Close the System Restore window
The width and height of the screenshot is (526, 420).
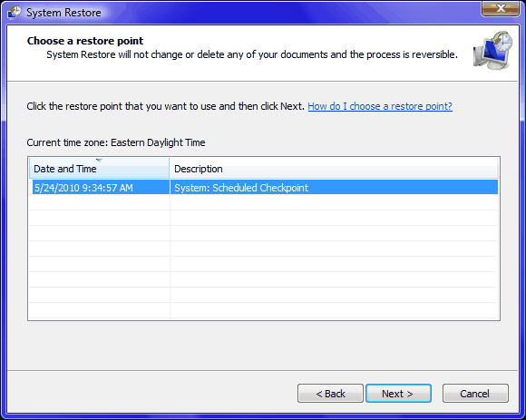click(x=501, y=9)
